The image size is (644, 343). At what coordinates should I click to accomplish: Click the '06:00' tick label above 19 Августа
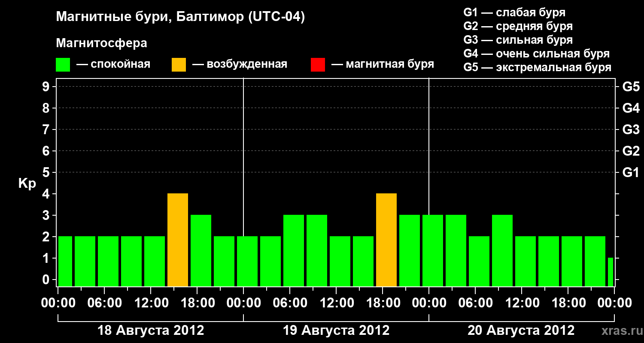pyautogui.click(x=290, y=303)
